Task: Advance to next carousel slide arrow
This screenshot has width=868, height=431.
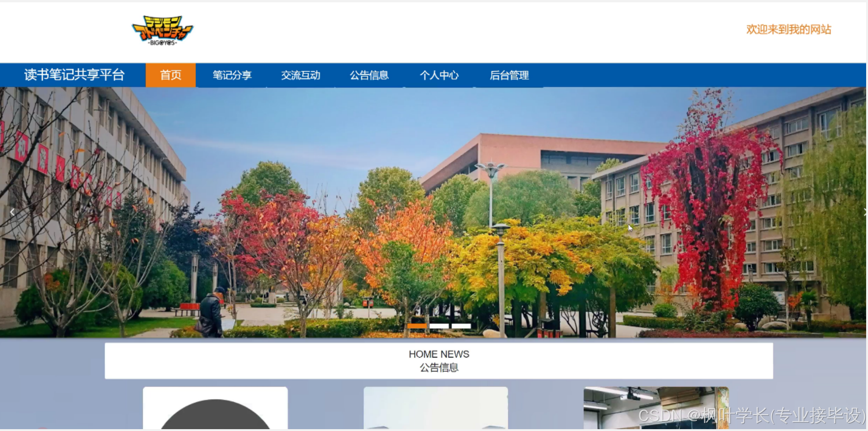Action: 864,212
